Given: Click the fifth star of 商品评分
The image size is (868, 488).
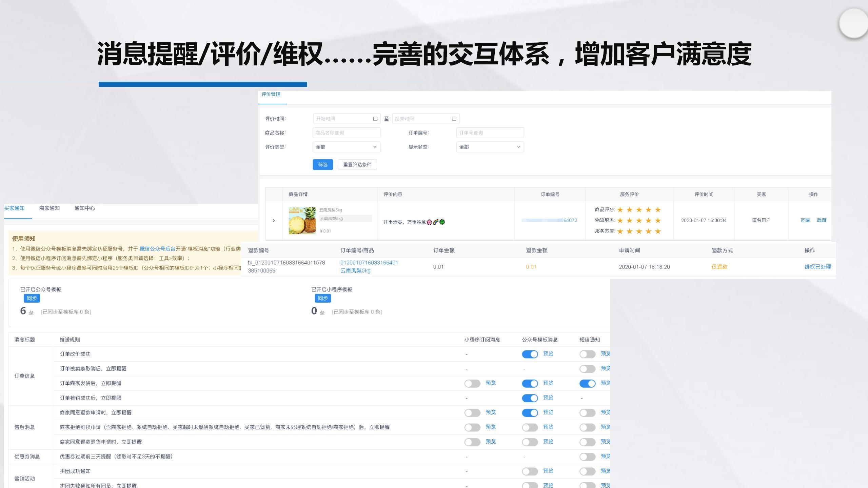Looking at the screenshot, I should (658, 209).
